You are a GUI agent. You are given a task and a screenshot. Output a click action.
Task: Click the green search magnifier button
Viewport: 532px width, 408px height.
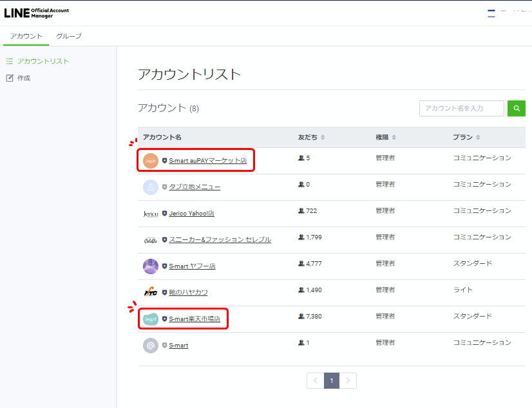click(516, 109)
